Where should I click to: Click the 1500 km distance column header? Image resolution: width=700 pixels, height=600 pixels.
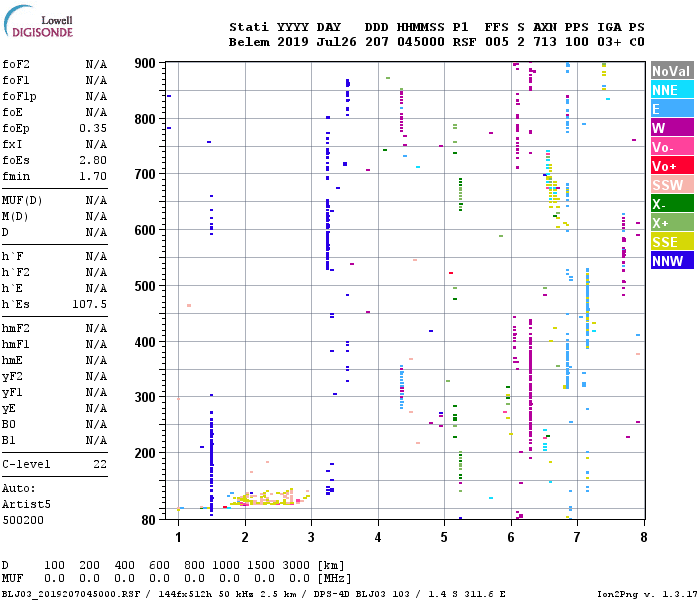[261, 565]
